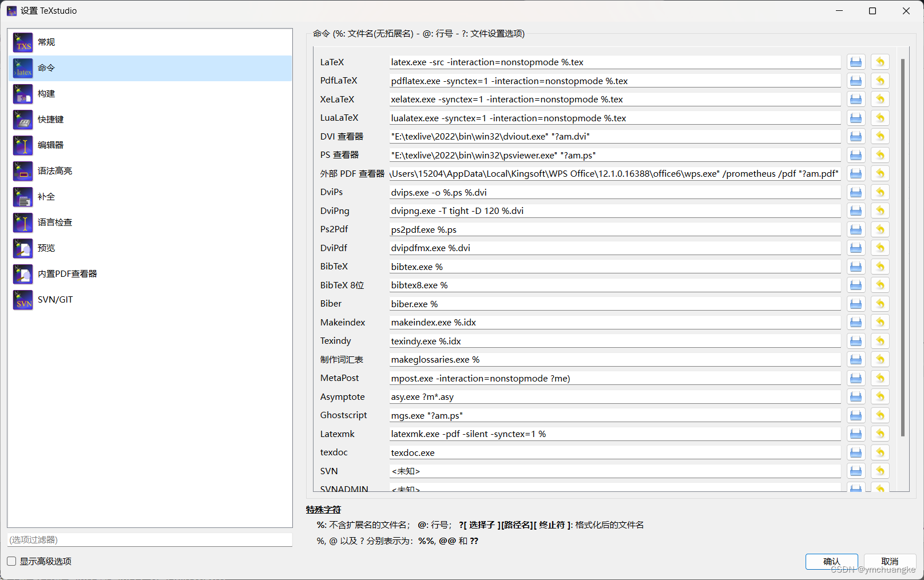The image size is (924, 580).
Task: Reset the PdfLaTeX command to default
Action: pos(880,81)
